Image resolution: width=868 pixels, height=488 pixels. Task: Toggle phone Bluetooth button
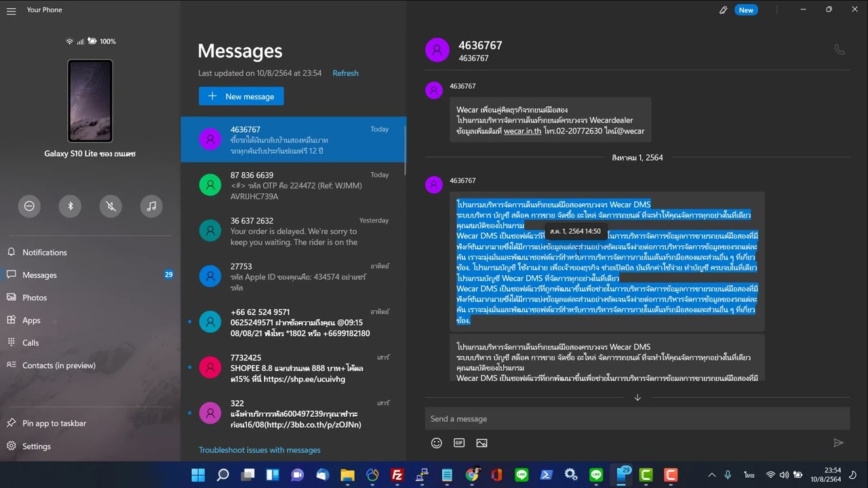[x=70, y=206]
